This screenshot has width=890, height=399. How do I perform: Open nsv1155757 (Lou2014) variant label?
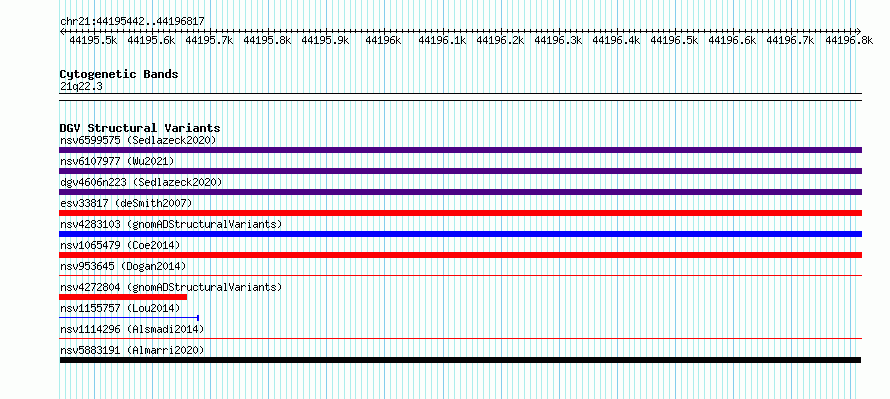120,308
